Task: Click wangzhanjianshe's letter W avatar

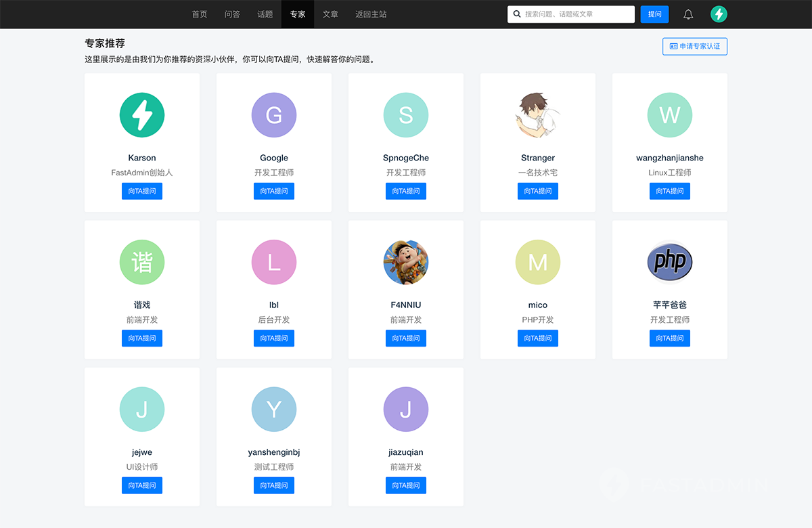Action: [670, 115]
